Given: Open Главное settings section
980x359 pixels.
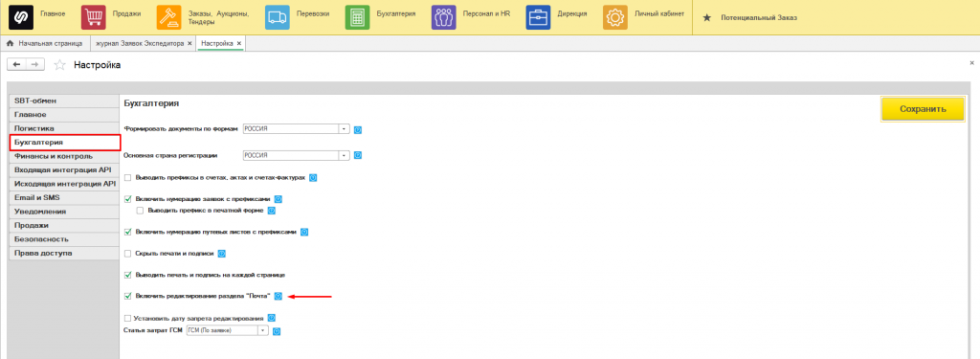Looking at the screenshot, I should [x=63, y=115].
